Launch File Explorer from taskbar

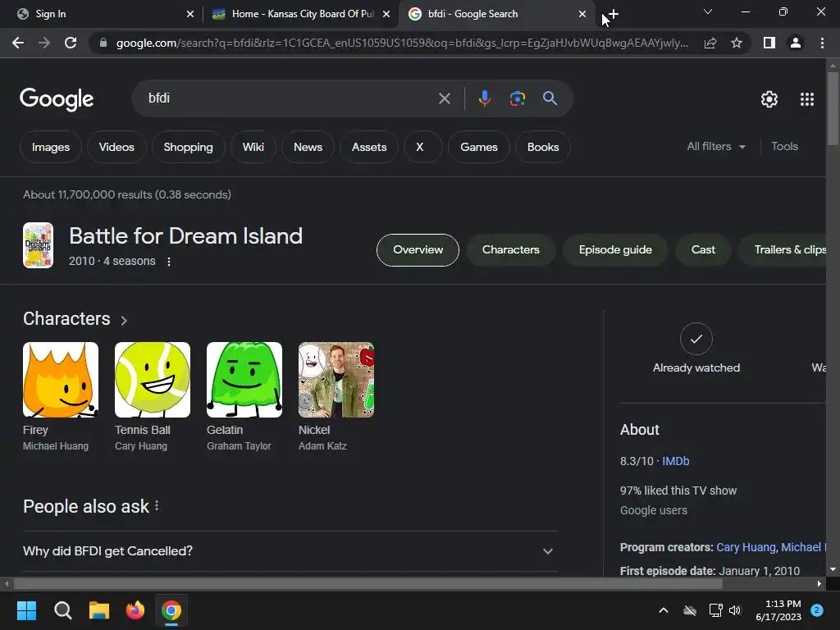[99, 610]
